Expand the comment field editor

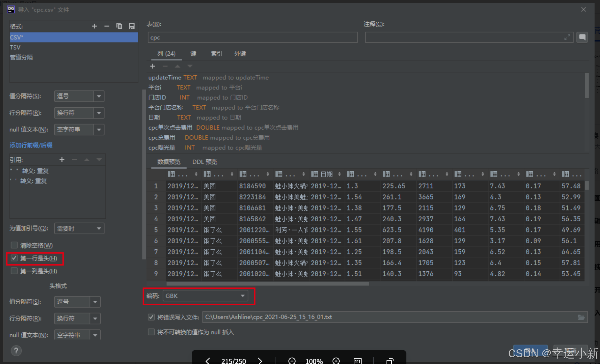[567, 37]
